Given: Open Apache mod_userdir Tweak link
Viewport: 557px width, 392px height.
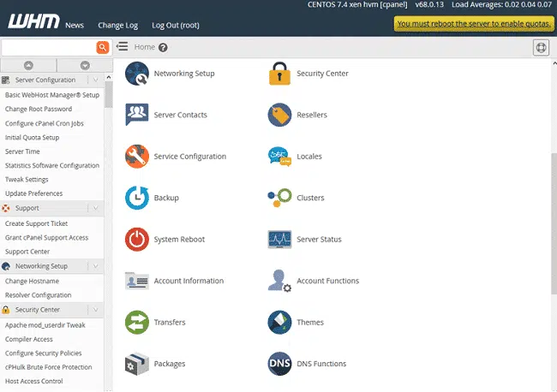Looking at the screenshot, I should pyautogui.click(x=45, y=325).
